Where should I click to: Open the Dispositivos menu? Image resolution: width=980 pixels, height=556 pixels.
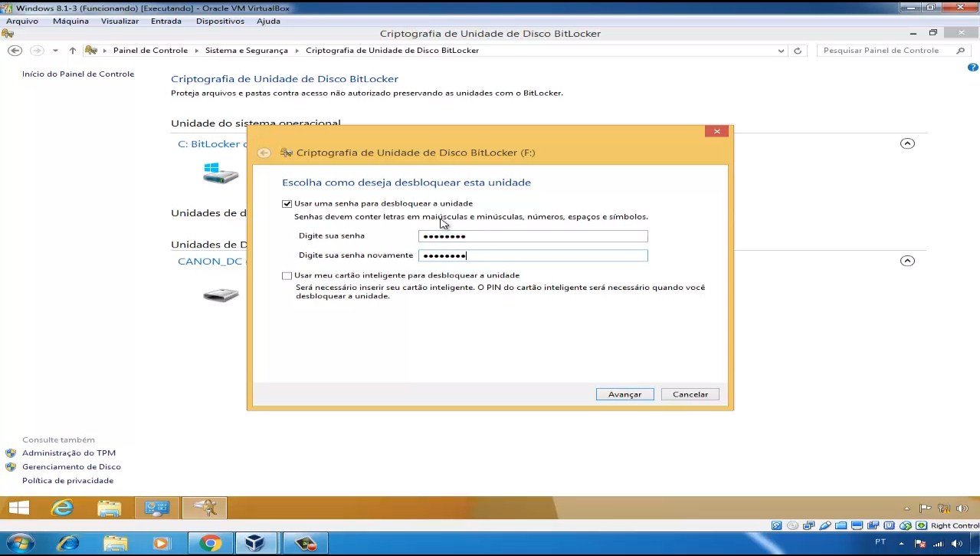point(220,21)
